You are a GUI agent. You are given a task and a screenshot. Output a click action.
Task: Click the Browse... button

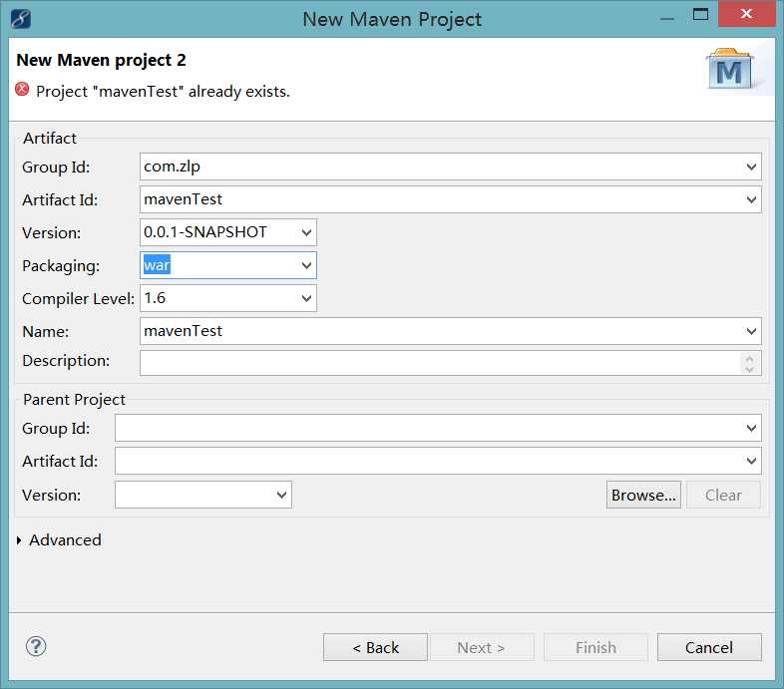(643, 495)
